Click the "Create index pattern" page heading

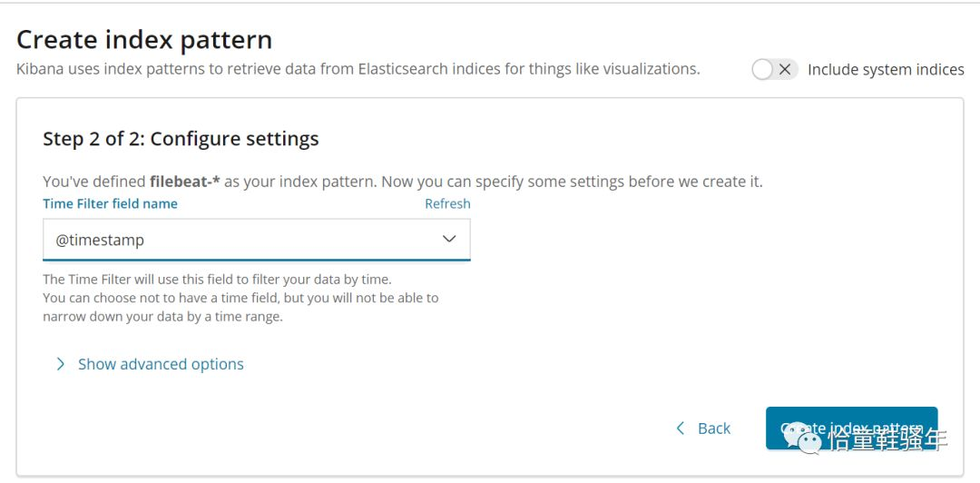point(143,39)
